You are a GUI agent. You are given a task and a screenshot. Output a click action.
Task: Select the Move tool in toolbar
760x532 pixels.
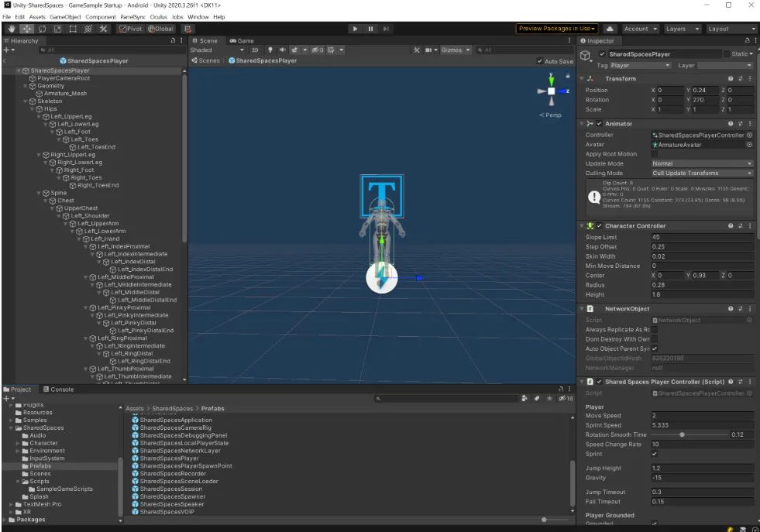tap(27, 29)
